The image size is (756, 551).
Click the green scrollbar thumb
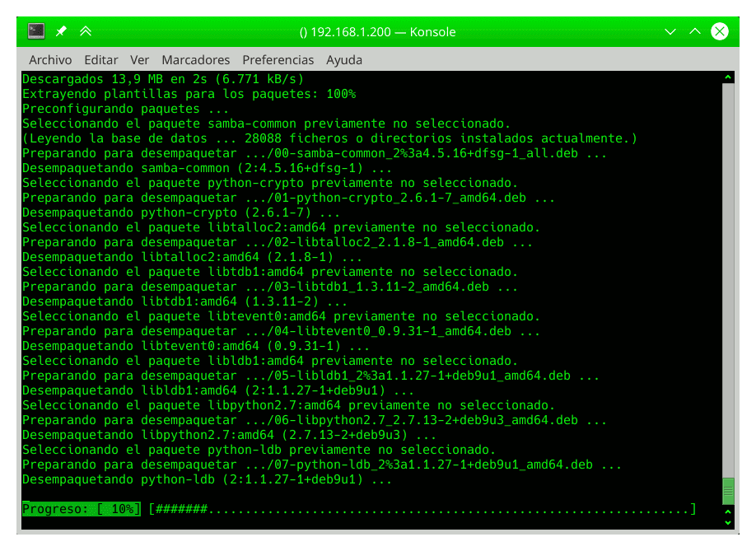(728, 491)
